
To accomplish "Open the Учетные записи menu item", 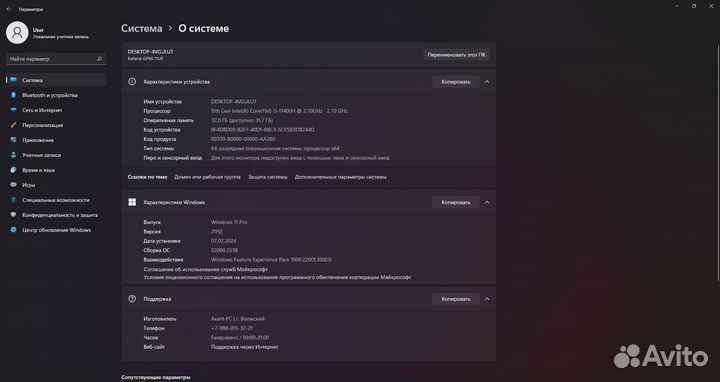I will click(56, 155).
